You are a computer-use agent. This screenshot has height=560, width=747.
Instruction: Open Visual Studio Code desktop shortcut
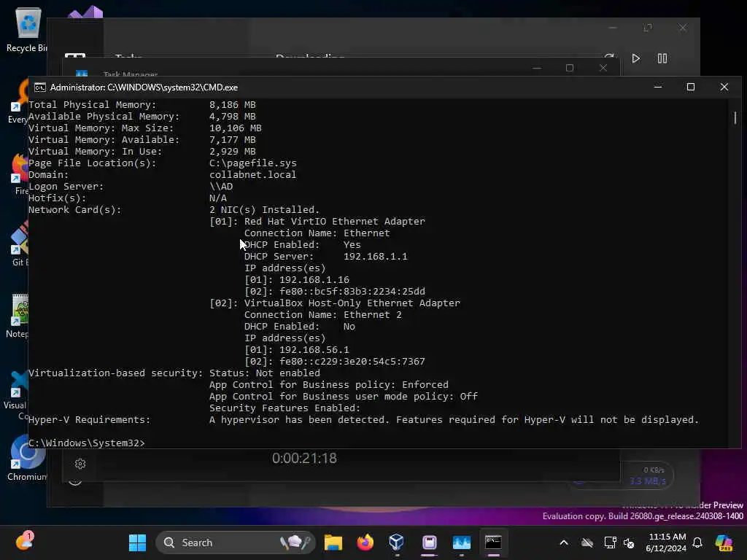click(16, 394)
